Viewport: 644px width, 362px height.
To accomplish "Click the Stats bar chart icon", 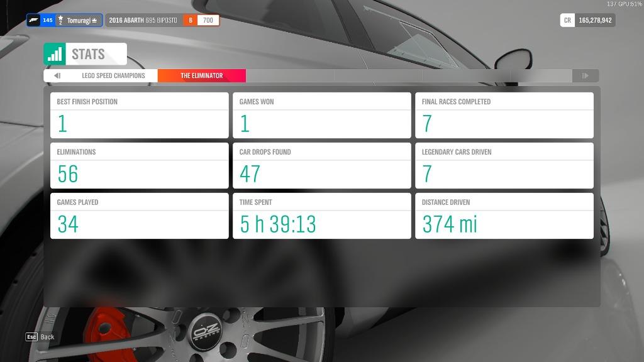I will 53,54.
